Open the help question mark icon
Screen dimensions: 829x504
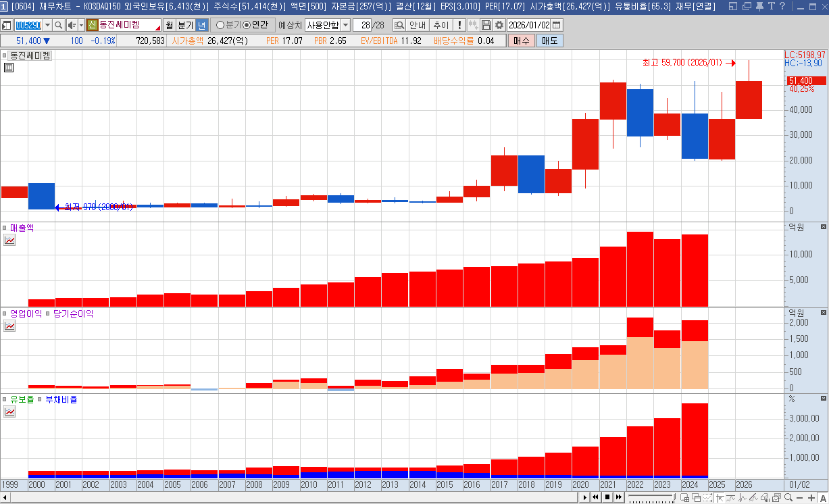tap(782, 7)
